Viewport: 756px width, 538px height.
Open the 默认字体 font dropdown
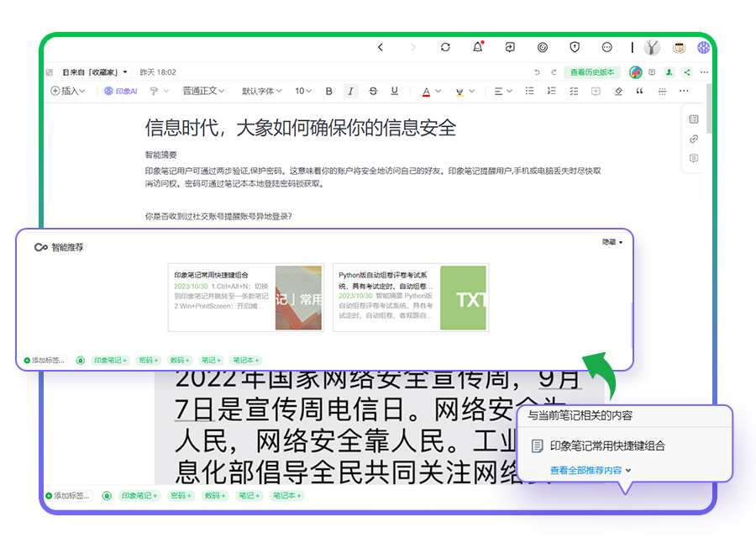[x=262, y=91]
